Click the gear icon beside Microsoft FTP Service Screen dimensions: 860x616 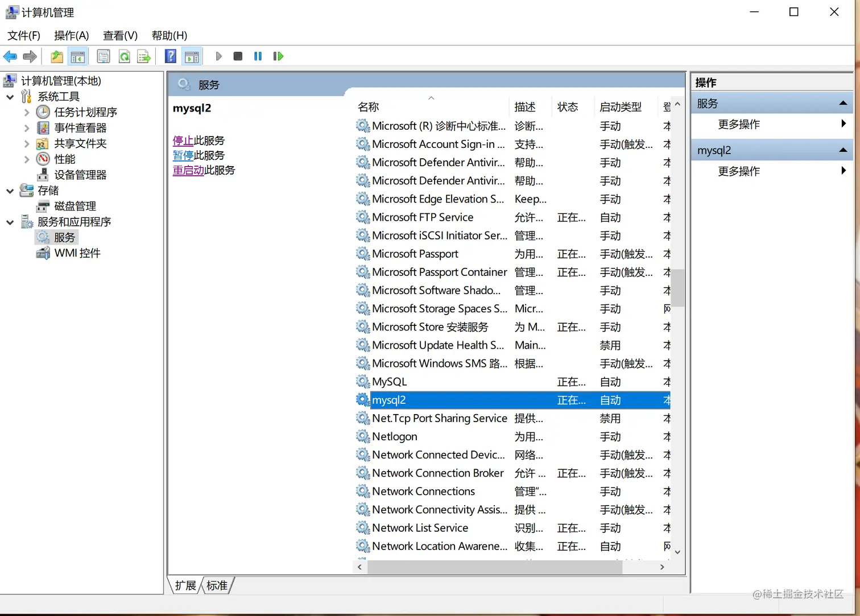363,217
